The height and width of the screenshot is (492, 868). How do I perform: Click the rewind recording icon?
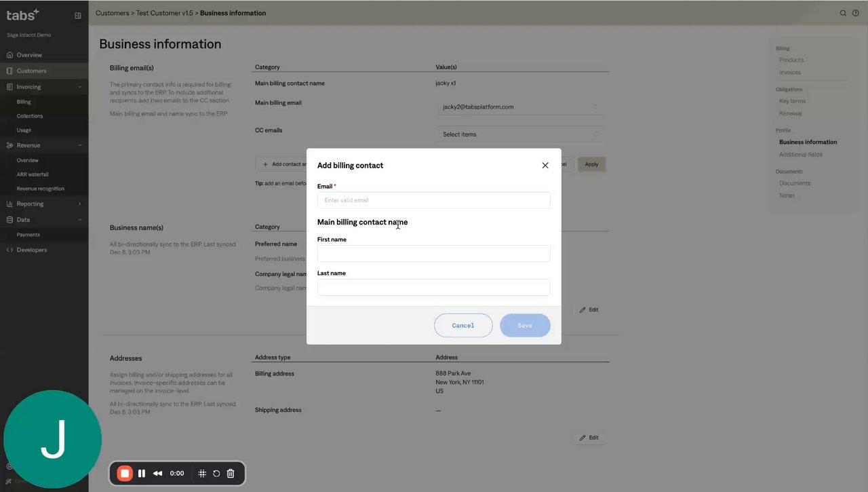pyautogui.click(x=157, y=474)
